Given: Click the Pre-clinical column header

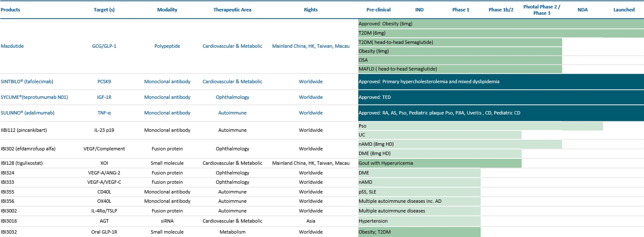Looking at the screenshot, I should click(x=378, y=10).
